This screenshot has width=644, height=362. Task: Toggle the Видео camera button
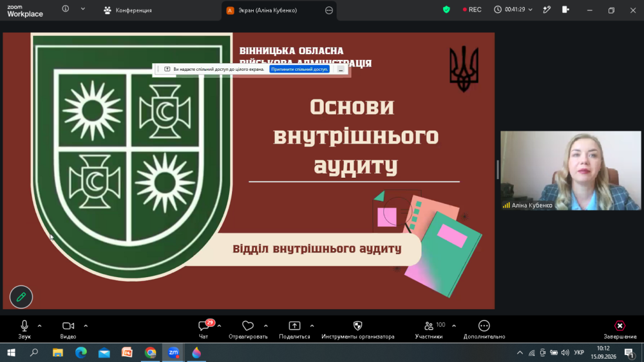(x=68, y=330)
